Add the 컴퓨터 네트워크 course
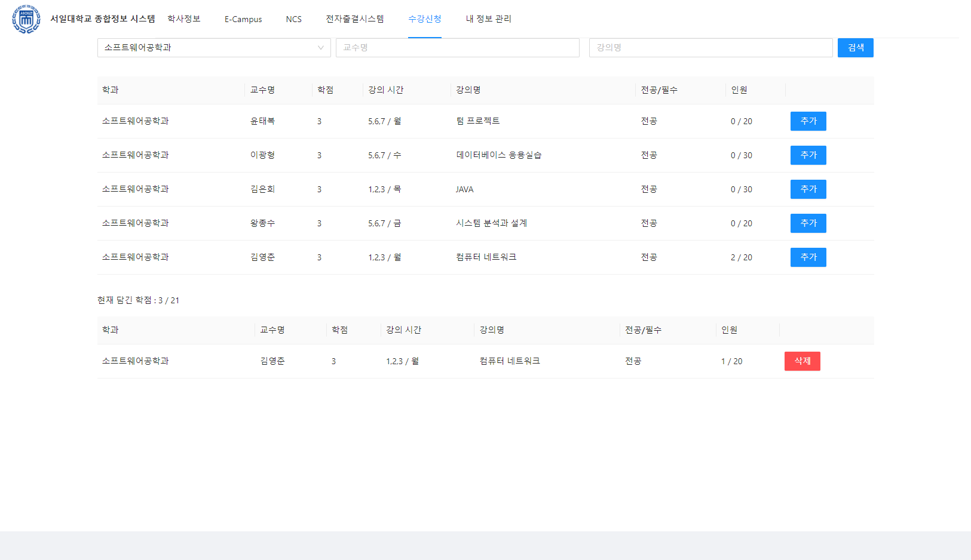This screenshot has height=560, width=971. [808, 257]
